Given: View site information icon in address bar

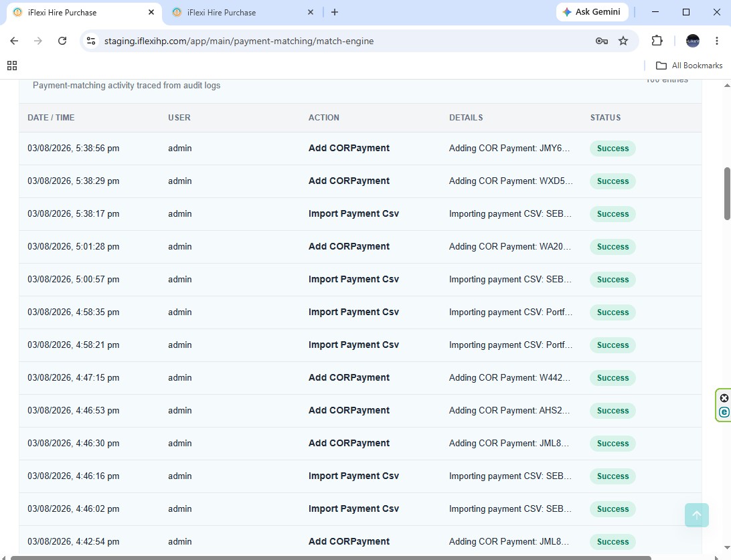Looking at the screenshot, I should [91, 41].
